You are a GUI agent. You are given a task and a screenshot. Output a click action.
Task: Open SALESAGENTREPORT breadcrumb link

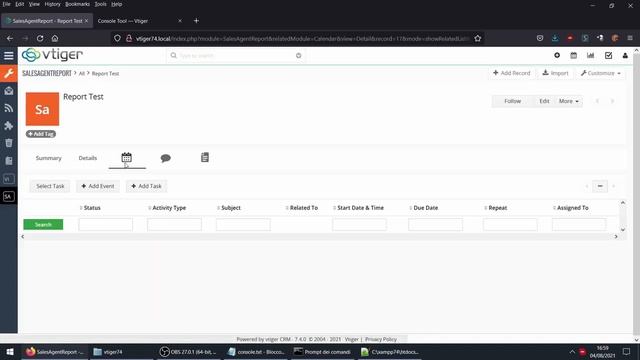47,73
